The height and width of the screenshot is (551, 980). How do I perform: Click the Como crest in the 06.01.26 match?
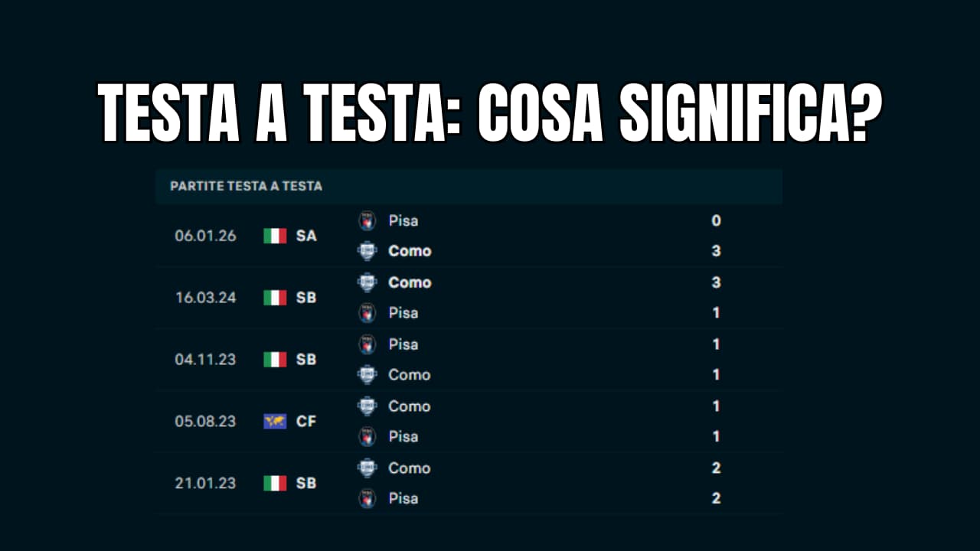click(x=367, y=251)
